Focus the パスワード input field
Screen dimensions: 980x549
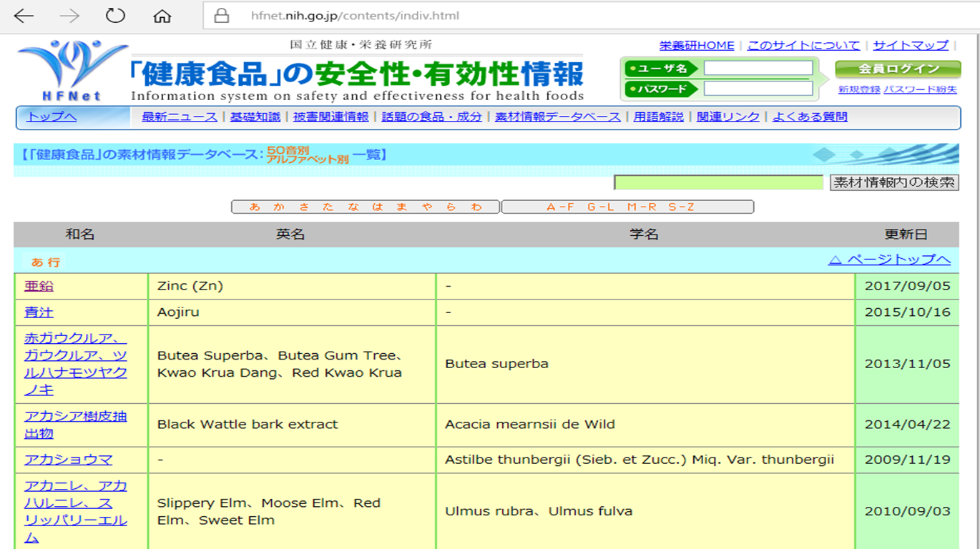pyautogui.click(x=758, y=89)
